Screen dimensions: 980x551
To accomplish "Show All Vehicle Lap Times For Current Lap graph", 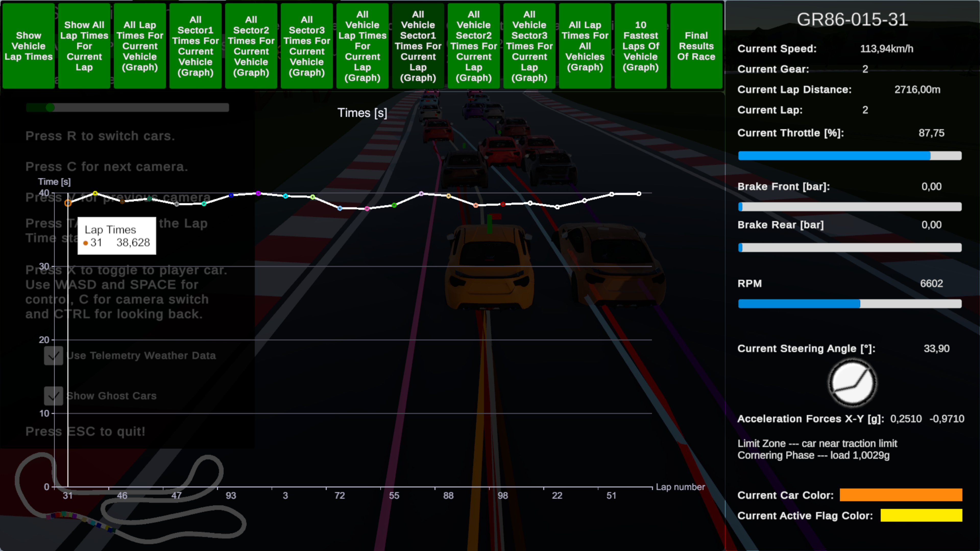I will click(x=362, y=46).
